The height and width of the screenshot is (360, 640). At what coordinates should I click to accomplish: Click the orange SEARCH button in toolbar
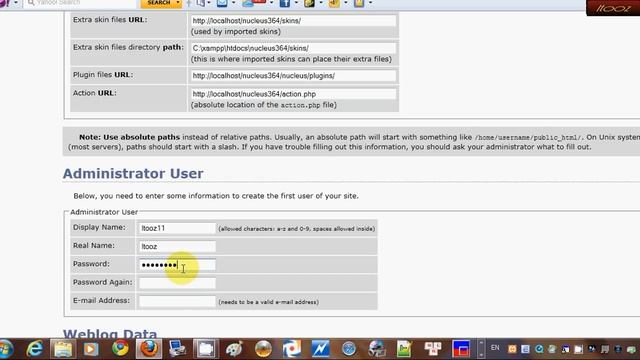pos(158,3)
